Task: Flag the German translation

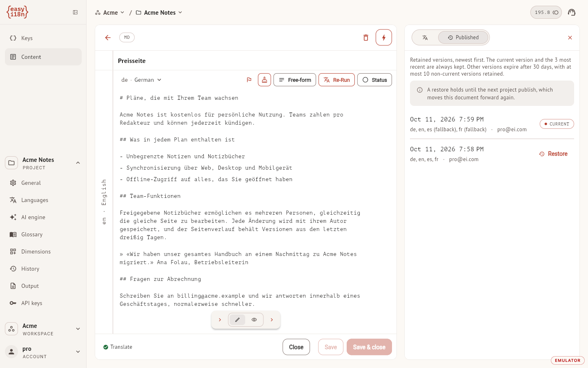Action: tap(249, 80)
